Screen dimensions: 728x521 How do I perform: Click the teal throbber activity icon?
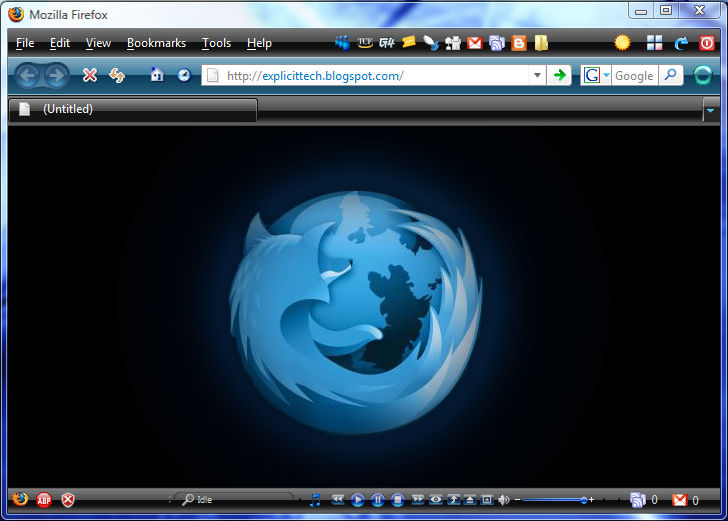[702, 75]
